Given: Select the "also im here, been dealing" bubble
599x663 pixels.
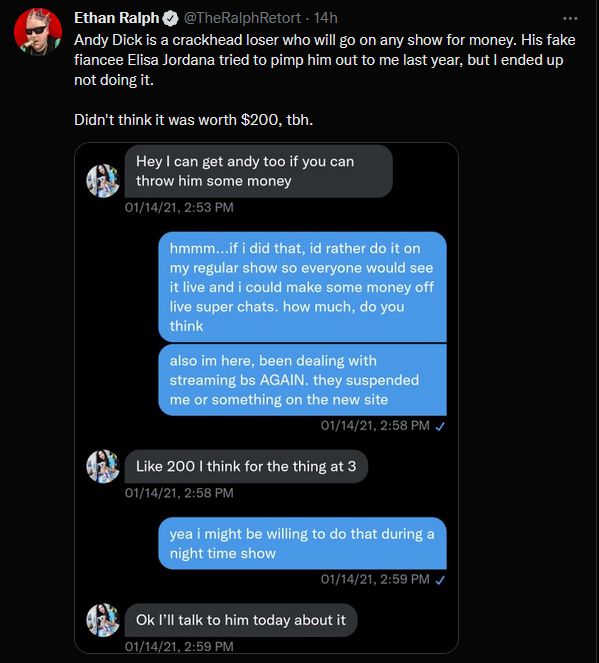Looking at the screenshot, I should [x=302, y=380].
